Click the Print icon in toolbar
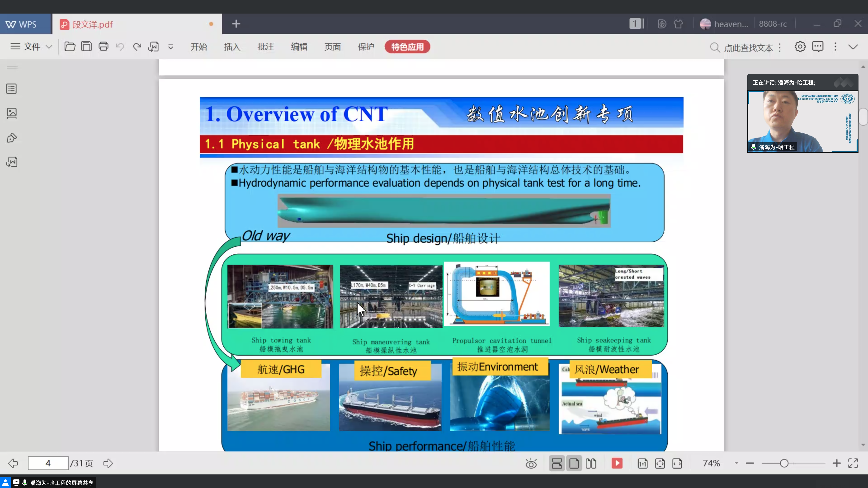The width and height of the screenshot is (868, 488). coord(104,46)
